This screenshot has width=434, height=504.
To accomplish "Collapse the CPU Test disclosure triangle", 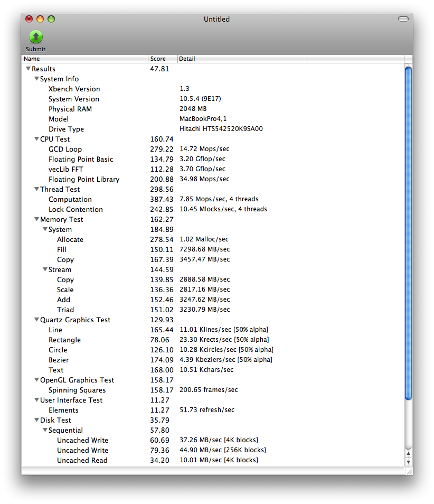I will tap(36, 139).
